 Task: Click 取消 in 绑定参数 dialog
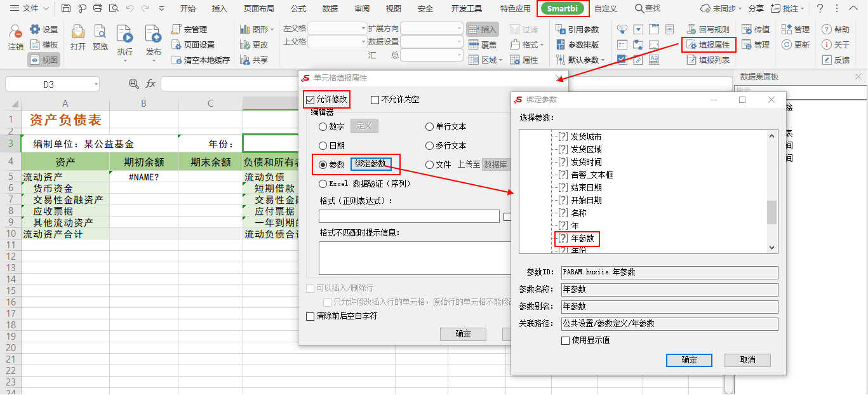pos(748,360)
